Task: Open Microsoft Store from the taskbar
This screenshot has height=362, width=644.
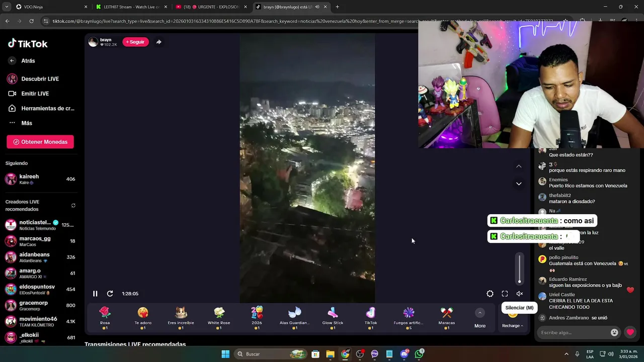Action: (x=315, y=354)
